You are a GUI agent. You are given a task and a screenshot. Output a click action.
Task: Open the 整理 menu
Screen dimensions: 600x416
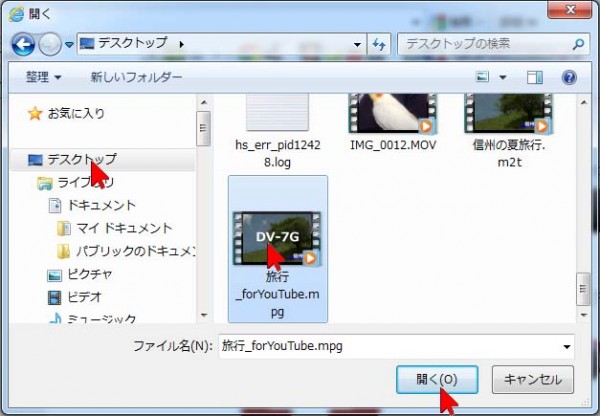(x=44, y=77)
